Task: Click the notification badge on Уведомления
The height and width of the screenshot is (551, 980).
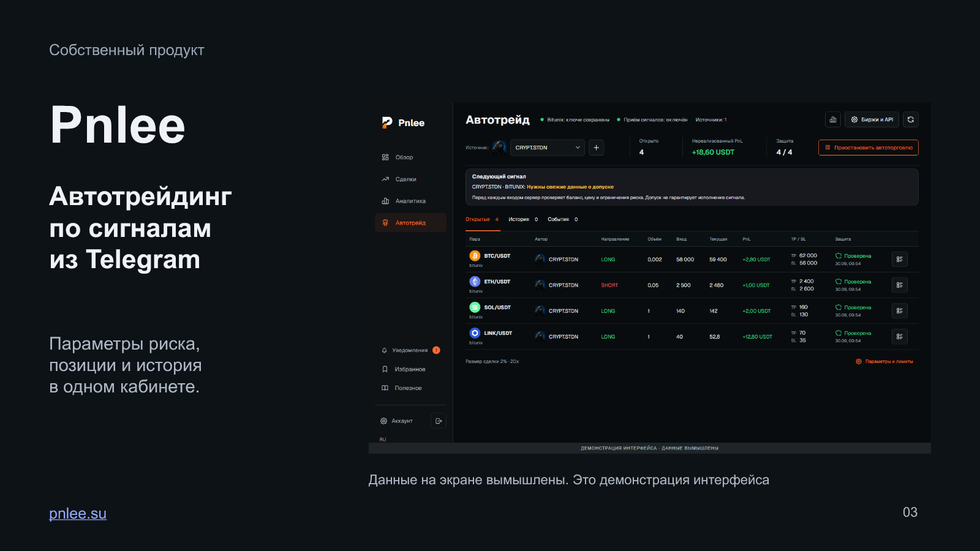Action: pyautogui.click(x=436, y=350)
